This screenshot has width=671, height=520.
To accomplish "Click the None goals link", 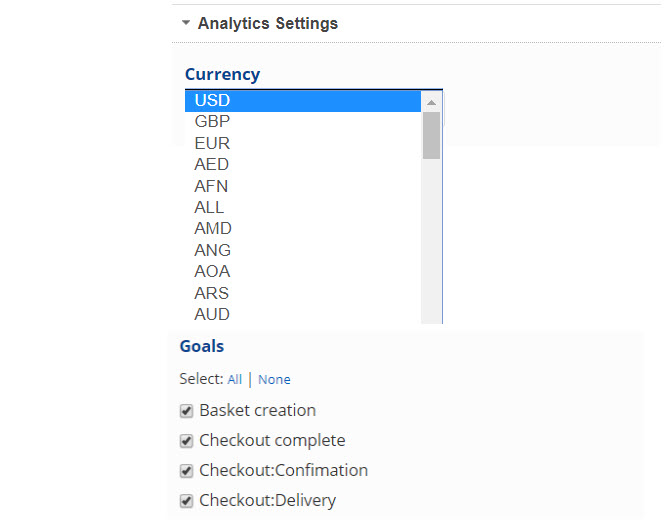I will click(274, 380).
